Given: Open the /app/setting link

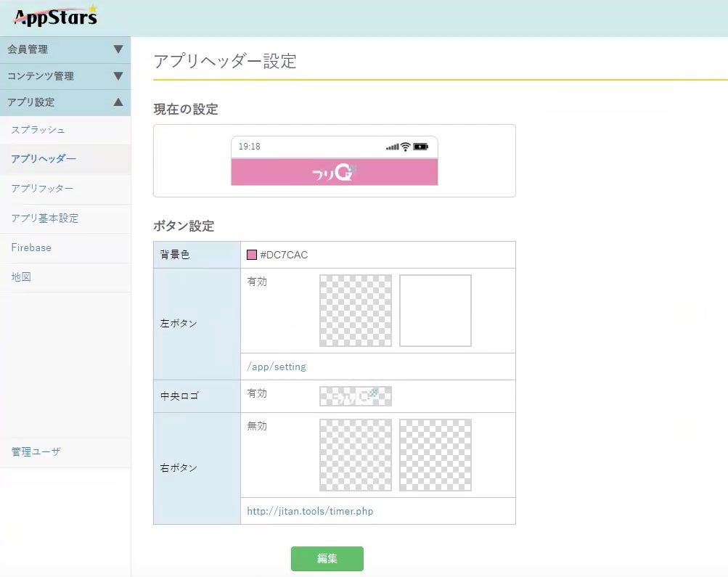Looking at the screenshot, I should click(x=277, y=367).
